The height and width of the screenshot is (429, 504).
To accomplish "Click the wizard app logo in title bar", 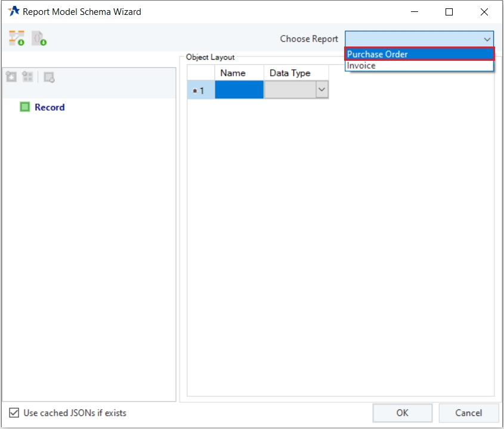I will (13, 11).
